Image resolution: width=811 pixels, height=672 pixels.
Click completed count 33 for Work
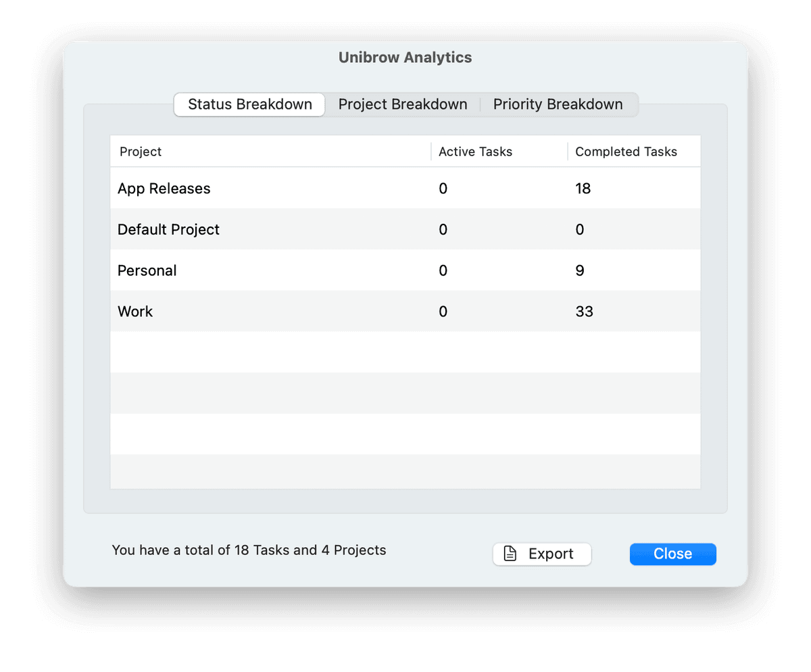pyautogui.click(x=584, y=312)
